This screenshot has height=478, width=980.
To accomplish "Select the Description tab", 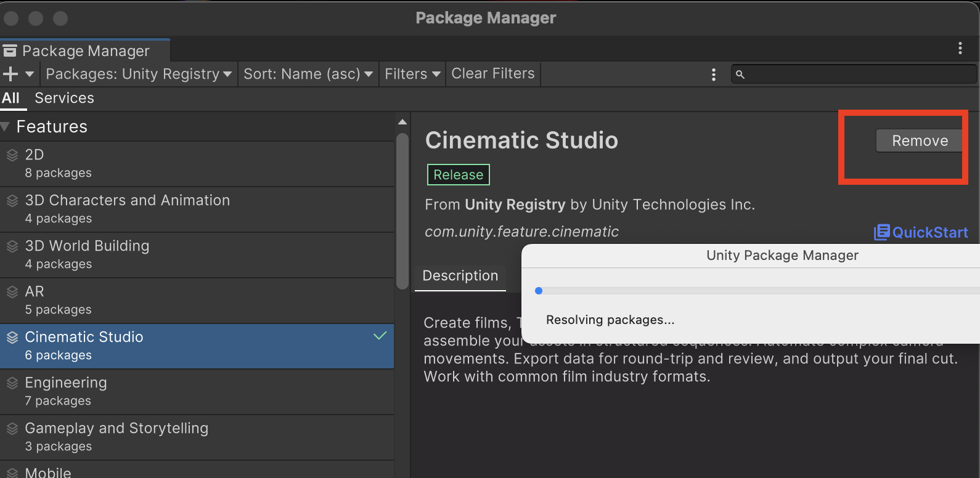I will pyautogui.click(x=460, y=276).
